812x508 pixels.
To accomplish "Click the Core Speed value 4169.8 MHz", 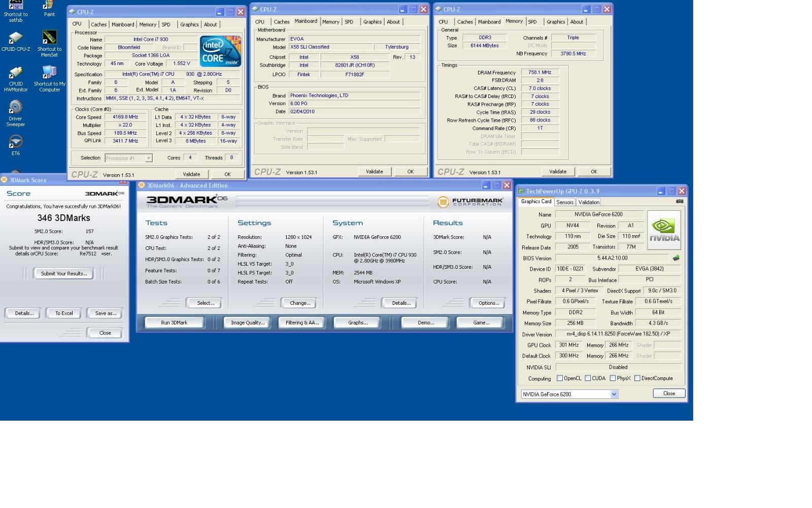I will 125,117.
